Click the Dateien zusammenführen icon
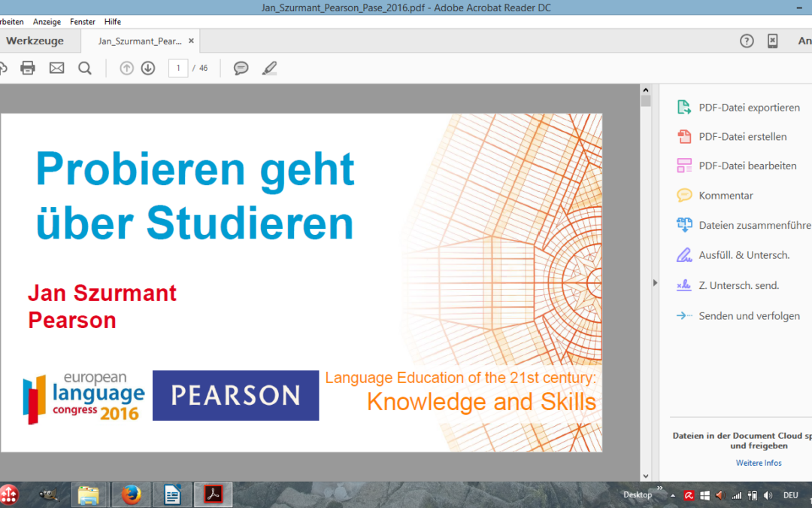 pyautogui.click(x=684, y=225)
